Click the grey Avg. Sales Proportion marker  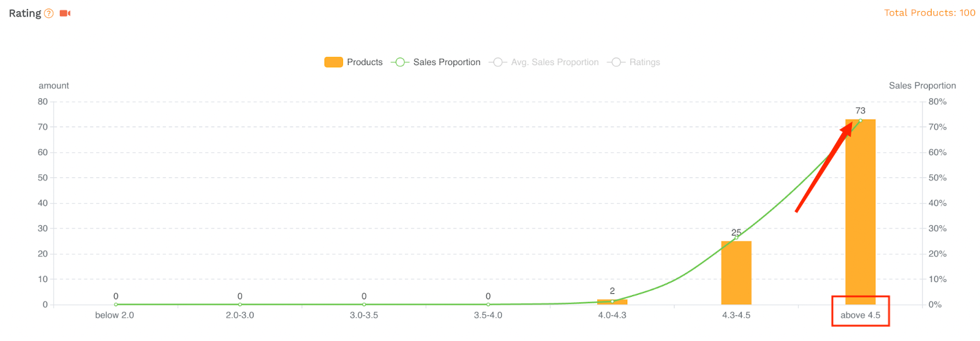click(x=498, y=62)
